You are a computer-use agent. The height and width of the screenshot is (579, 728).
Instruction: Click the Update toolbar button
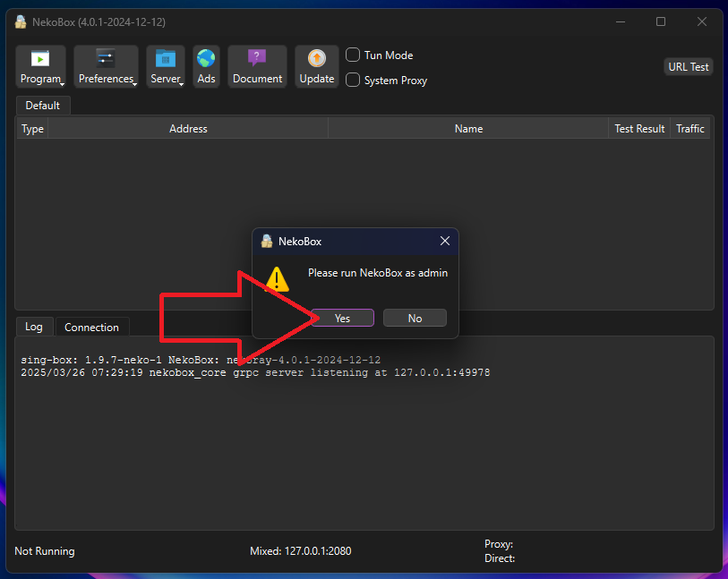317,67
